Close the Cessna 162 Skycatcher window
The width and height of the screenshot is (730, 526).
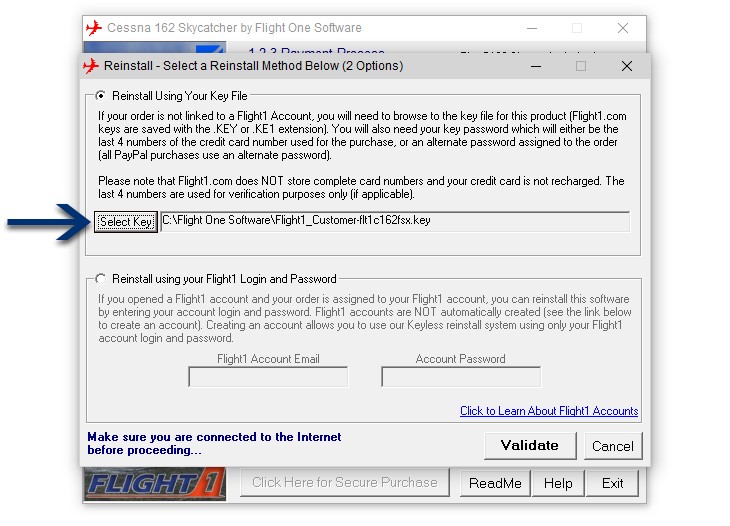coord(623,28)
